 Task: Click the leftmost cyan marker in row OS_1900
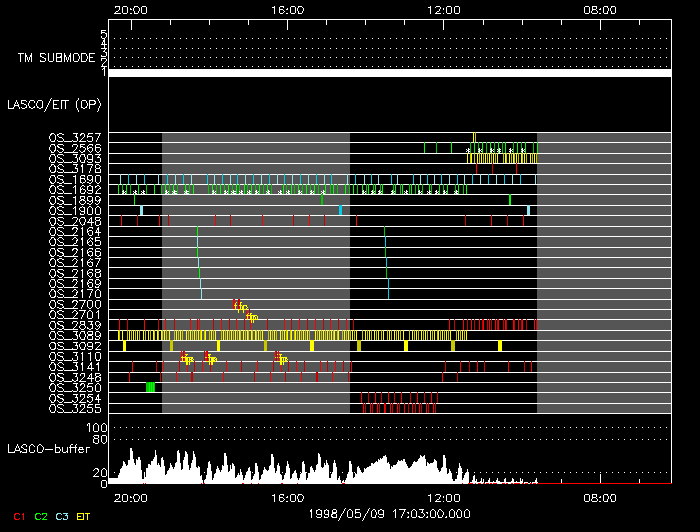click(142, 210)
